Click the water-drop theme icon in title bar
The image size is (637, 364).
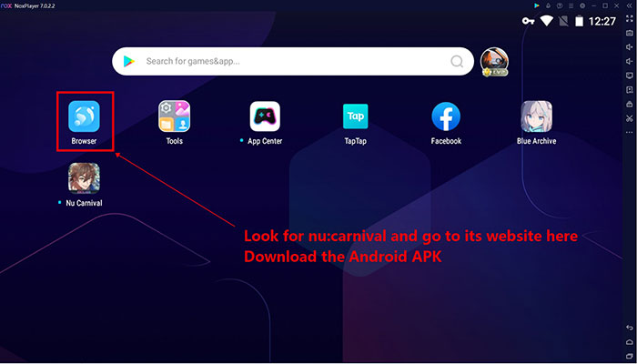(548, 5)
